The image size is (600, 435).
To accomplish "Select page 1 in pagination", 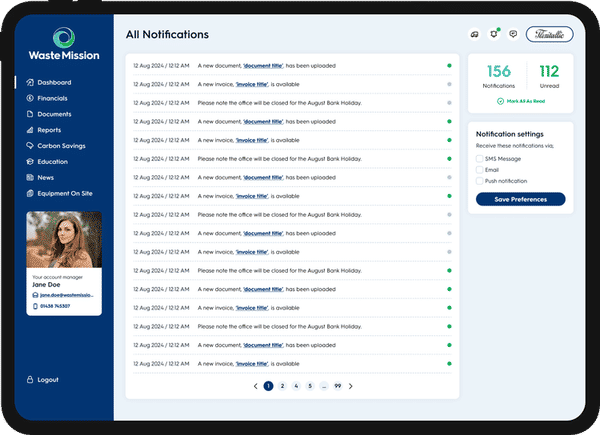I will point(269,386).
